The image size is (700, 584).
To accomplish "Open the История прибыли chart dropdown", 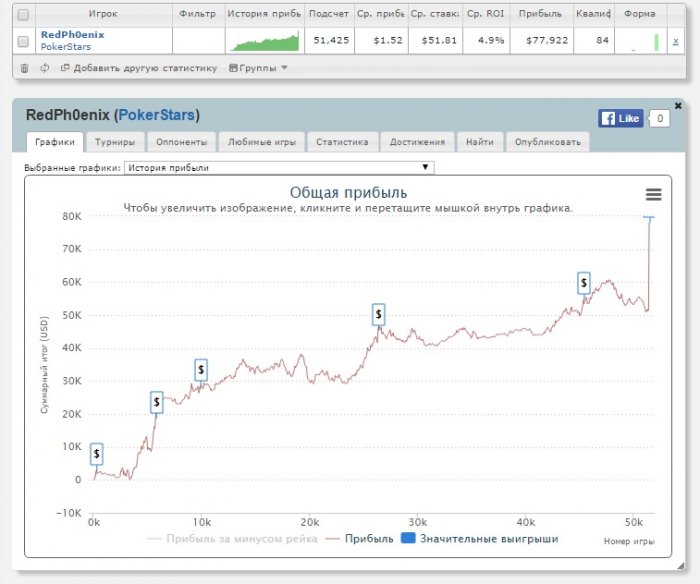I will 279,167.
